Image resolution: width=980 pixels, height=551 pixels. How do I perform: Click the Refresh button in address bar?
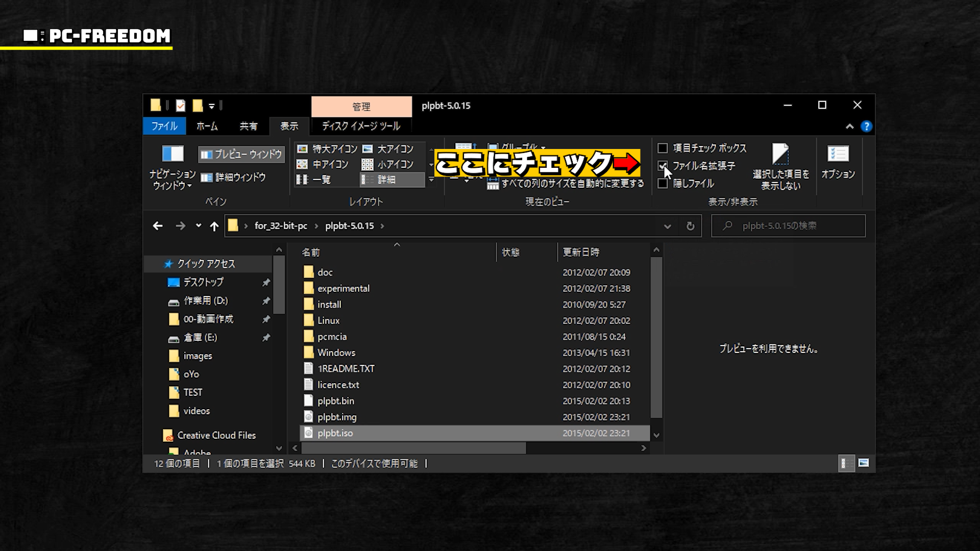pos(690,226)
